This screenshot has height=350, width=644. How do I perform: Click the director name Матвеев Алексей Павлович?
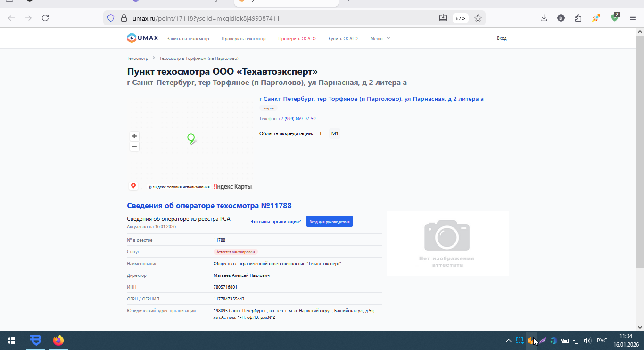point(241,275)
